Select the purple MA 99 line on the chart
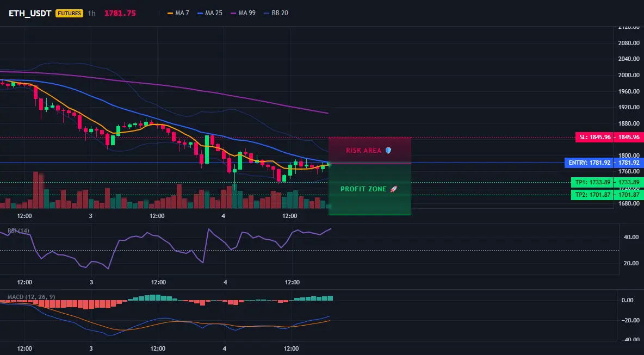The height and width of the screenshot is (355, 644). [164, 85]
